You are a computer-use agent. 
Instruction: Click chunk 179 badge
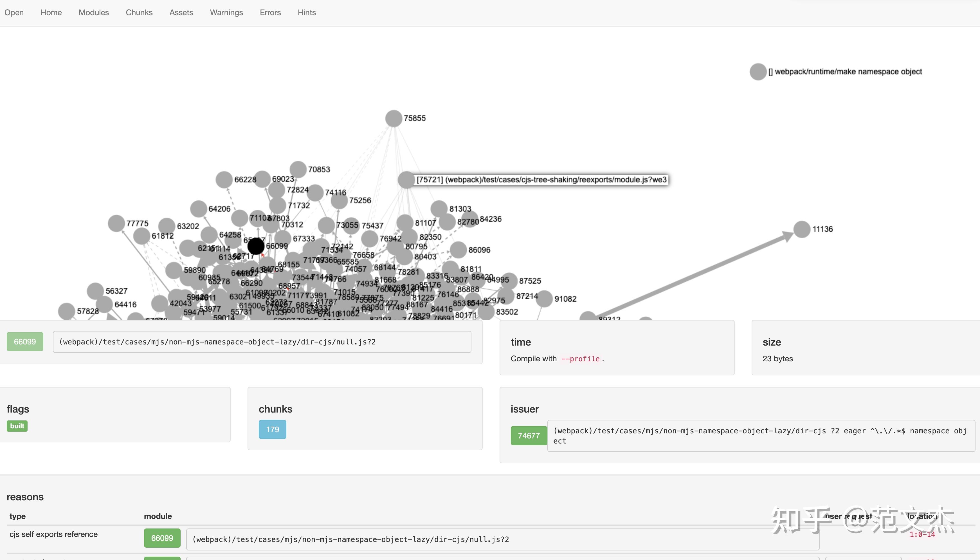coord(272,429)
